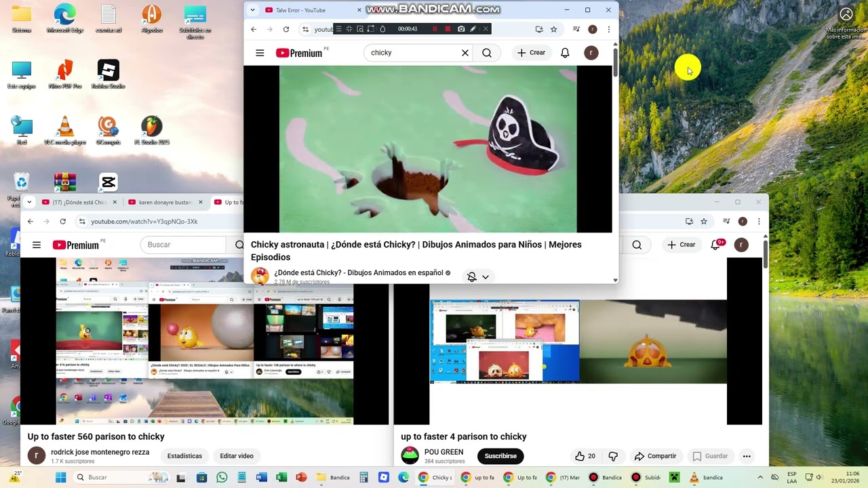Close the Bandicam recording bar
Screen dimensions: 868x488
(x=486, y=29)
